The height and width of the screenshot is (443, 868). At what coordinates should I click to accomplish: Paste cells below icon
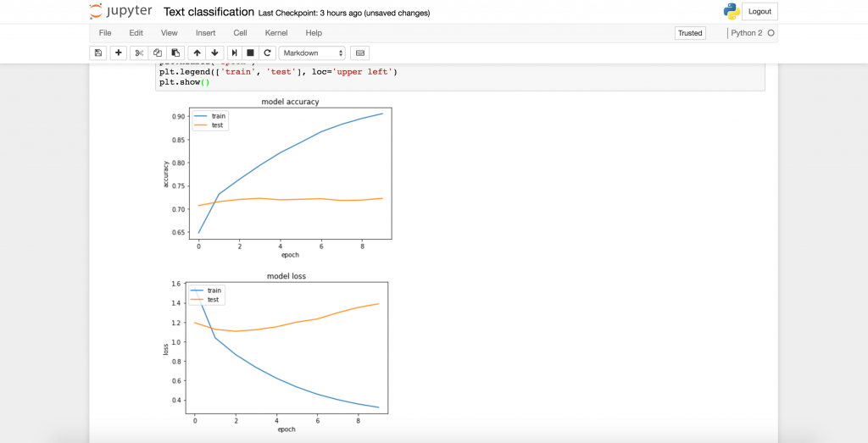tap(174, 53)
